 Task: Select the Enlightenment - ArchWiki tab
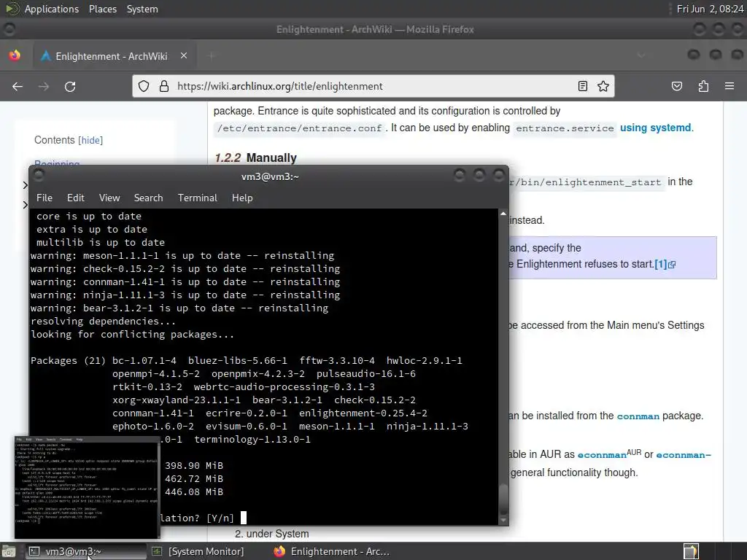point(113,55)
